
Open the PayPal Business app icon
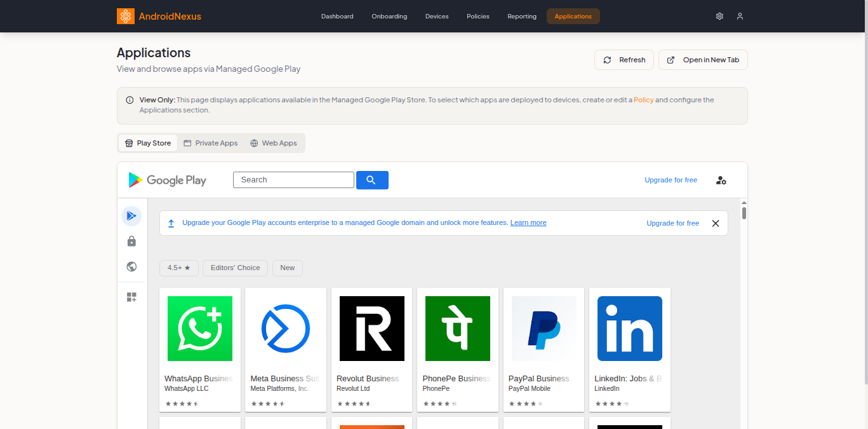[x=544, y=329]
